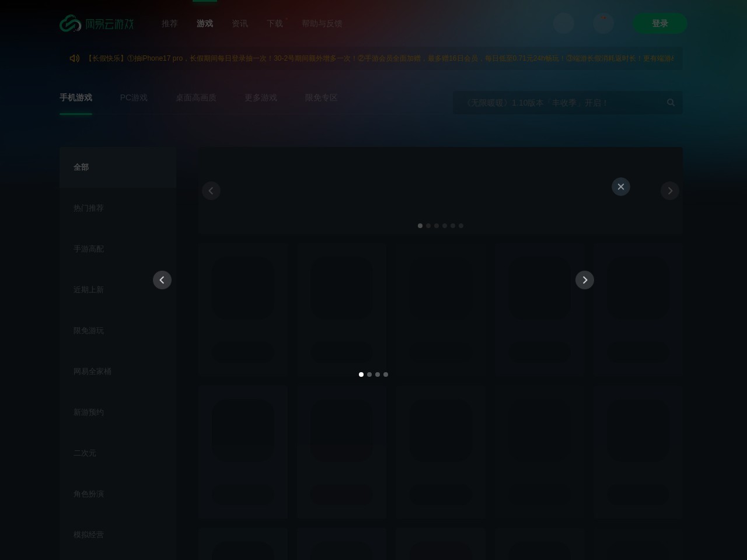747x560 pixels.
Task: Select 网易全家桶 category in sidebar
Action: point(92,372)
